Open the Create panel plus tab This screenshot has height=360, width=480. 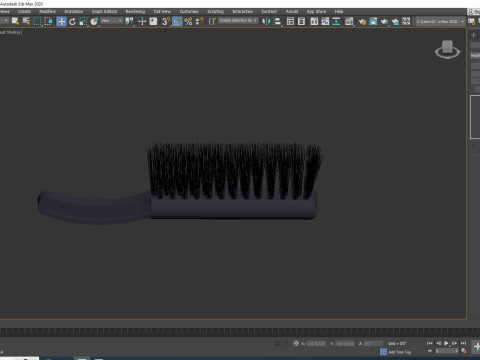(x=474, y=35)
